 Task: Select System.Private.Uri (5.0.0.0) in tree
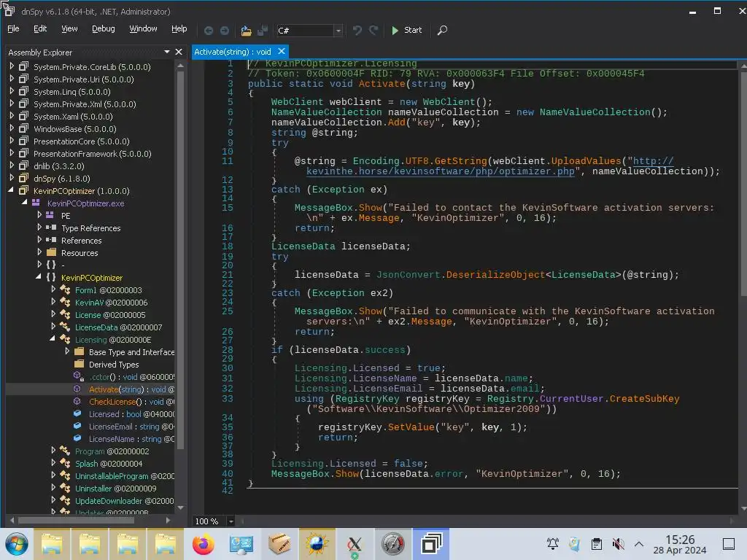83,79
